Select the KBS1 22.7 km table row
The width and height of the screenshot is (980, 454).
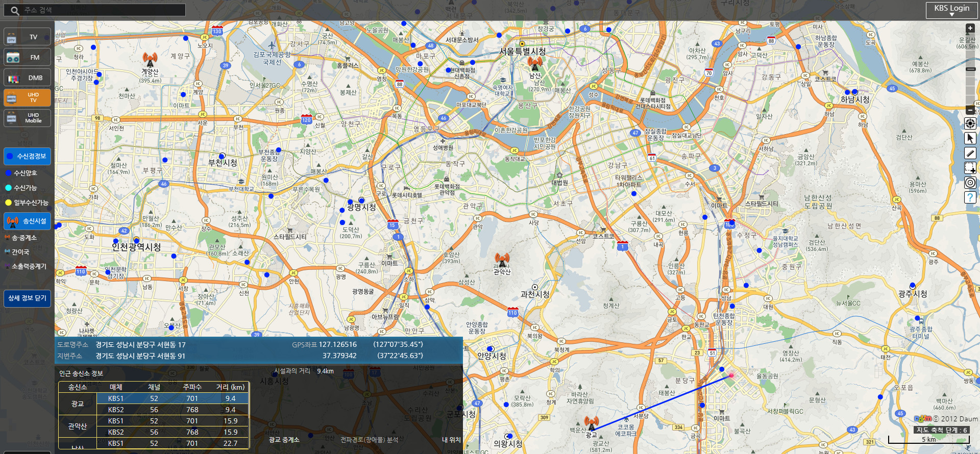pos(173,443)
